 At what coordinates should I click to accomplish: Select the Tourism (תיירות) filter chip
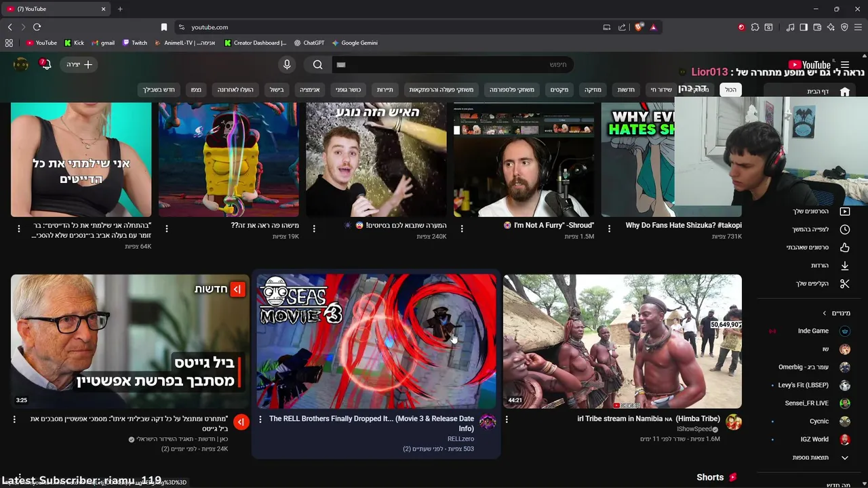385,89
